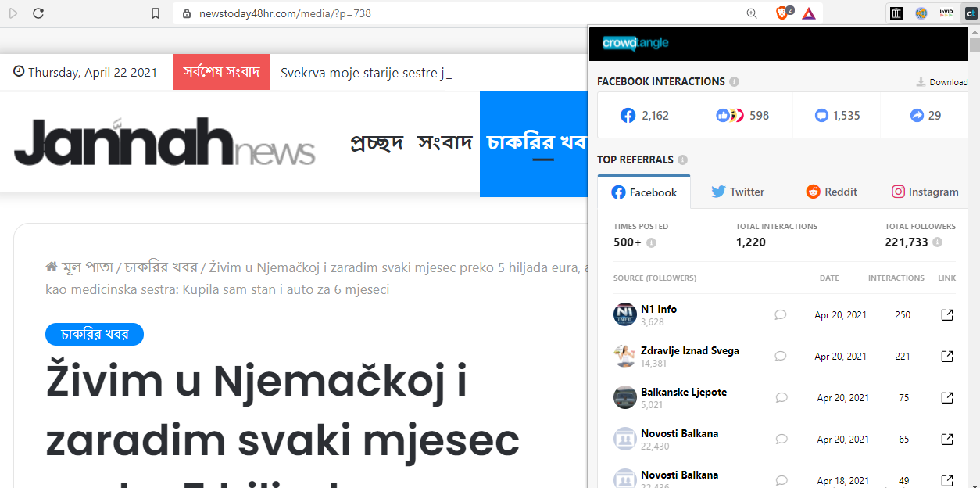Switch to the Reddit referrals tab
Viewport: 980px width, 488px height.
832,192
